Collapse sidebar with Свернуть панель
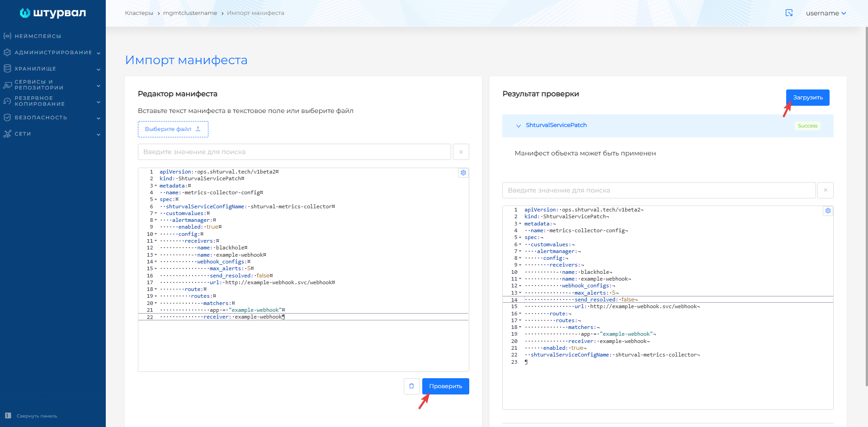This screenshot has height=427, width=868. click(x=31, y=416)
